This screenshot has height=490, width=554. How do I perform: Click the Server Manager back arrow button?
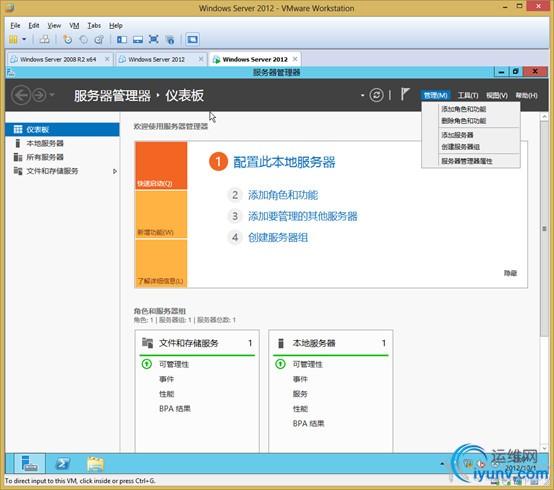tap(21, 95)
